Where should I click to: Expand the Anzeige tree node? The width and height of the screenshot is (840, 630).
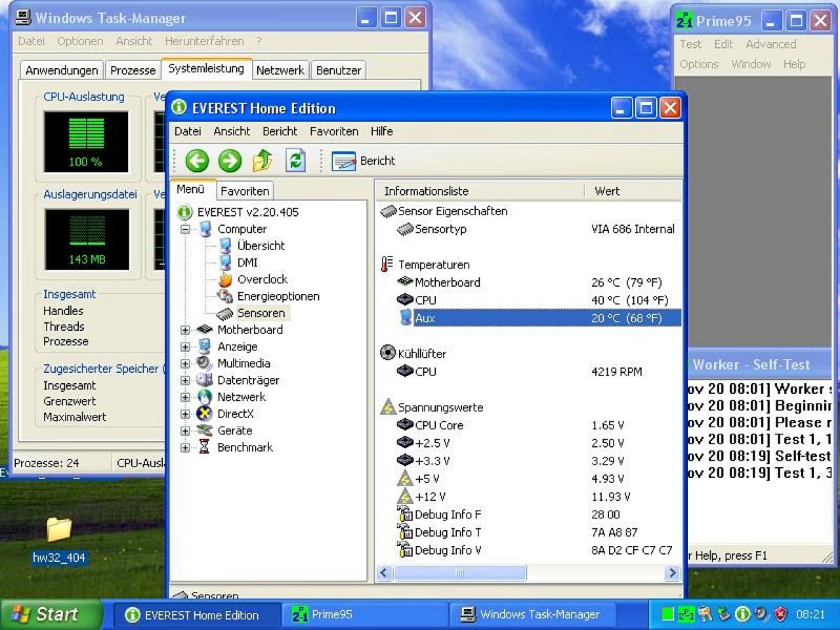[185, 347]
